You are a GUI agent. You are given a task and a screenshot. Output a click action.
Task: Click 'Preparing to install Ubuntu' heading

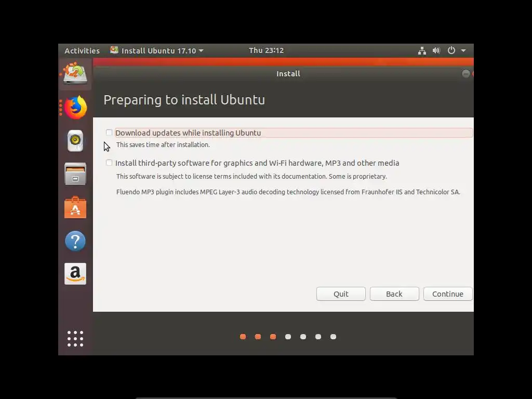pos(184,100)
